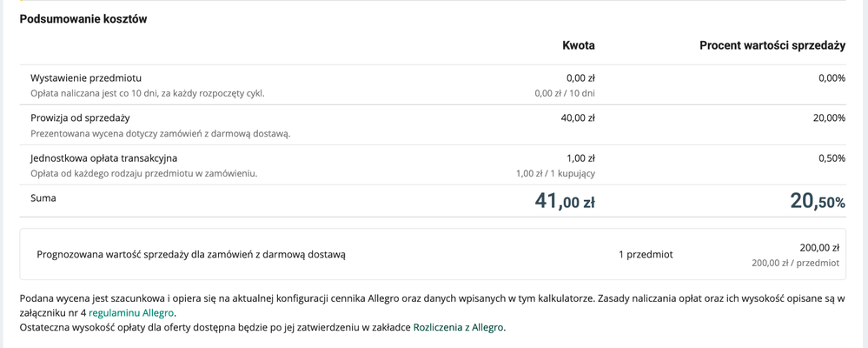The width and height of the screenshot is (868, 348).
Task: Click the Prowizja od sprzedaży row label
Action: pos(81,118)
